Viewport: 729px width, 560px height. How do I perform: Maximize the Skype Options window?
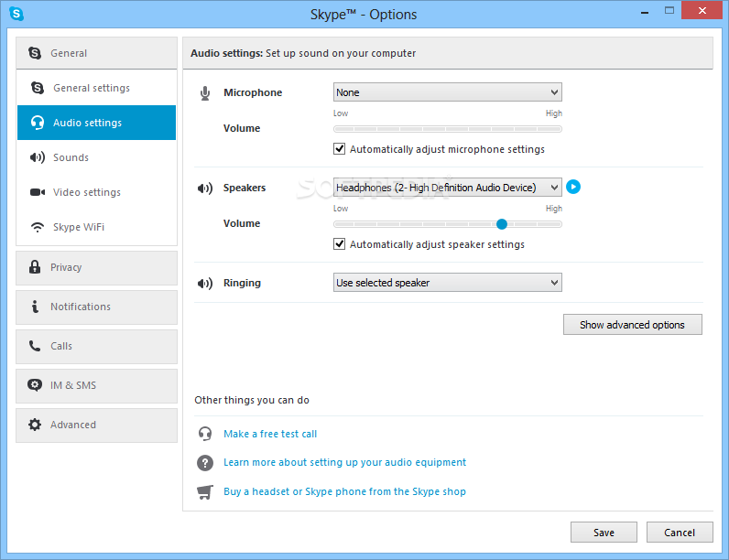(x=669, y=10)
